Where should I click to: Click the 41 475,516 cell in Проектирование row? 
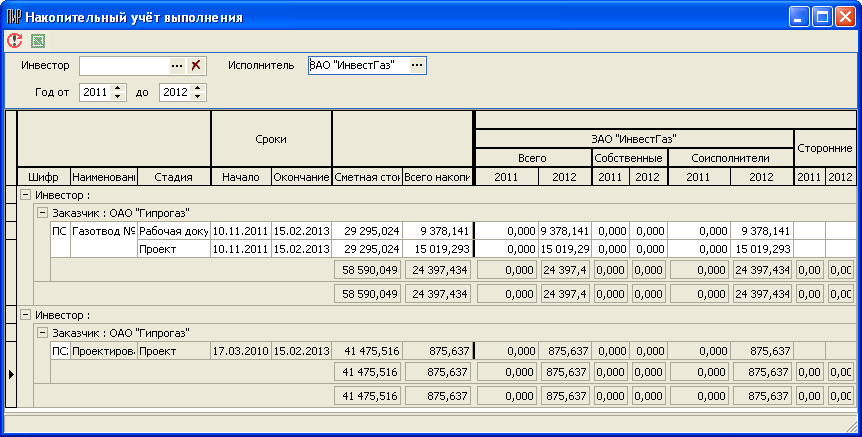367,351
